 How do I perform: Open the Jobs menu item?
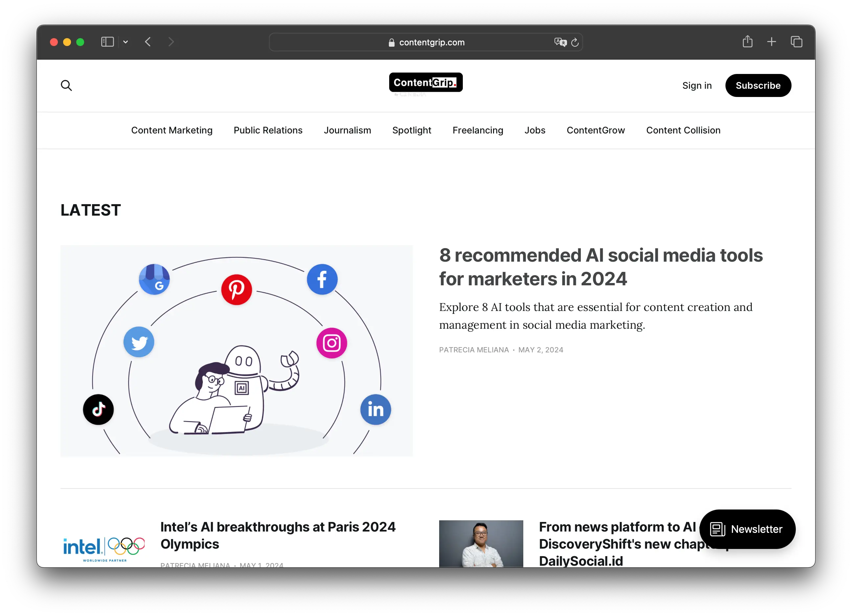535,130
